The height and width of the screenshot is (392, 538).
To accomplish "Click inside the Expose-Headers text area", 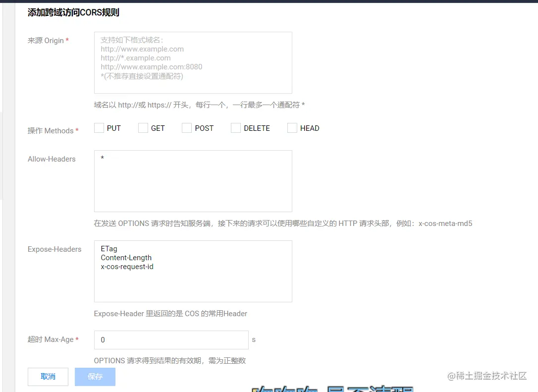I will click(193, 271).
